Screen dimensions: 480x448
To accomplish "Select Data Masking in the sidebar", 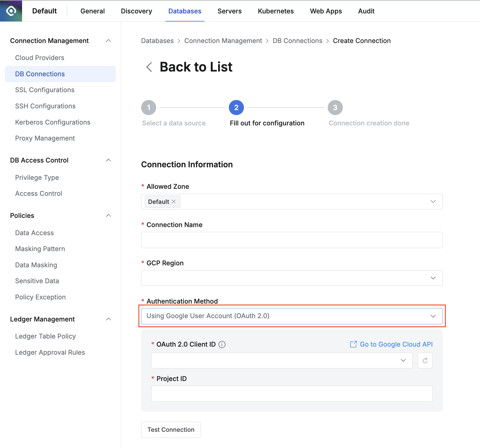I will point(36,265).
